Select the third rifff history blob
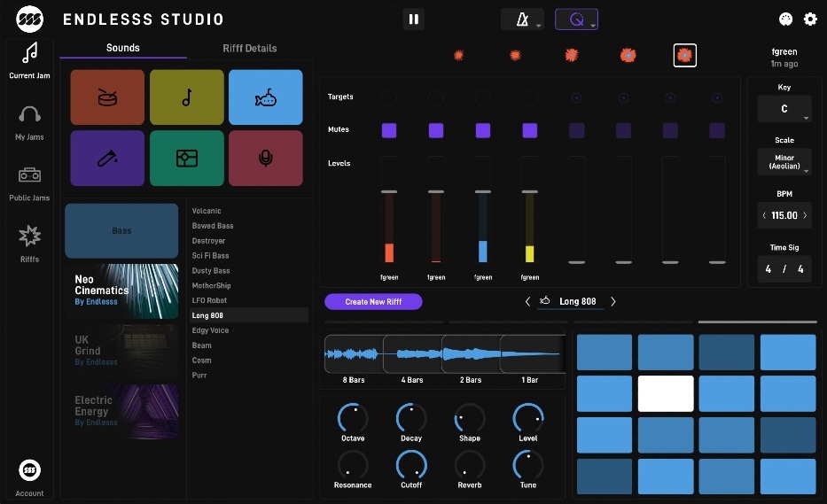 coord(571,55)
